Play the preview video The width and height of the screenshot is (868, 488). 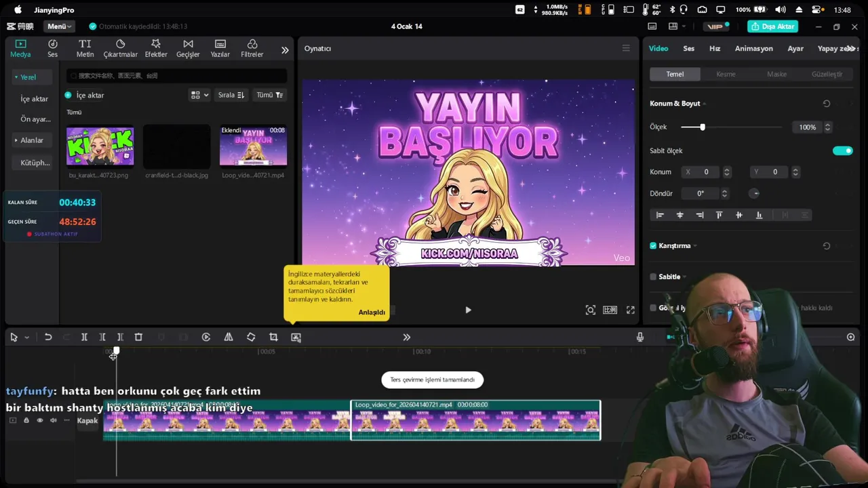pos(468,310)
